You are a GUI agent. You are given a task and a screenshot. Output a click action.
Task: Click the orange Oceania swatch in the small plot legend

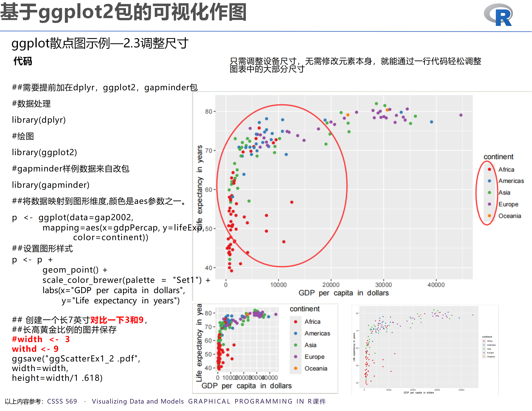[x=296, y=368]
